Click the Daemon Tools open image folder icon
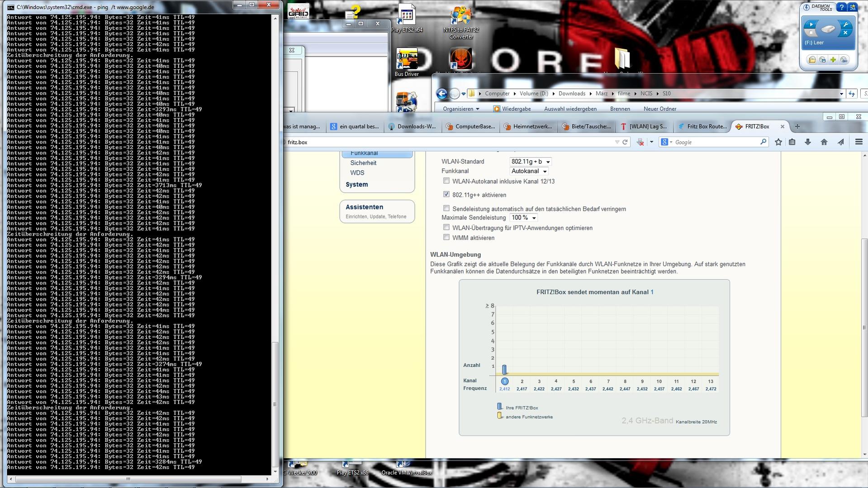This screenshot has width=868, height=488. tap(812, 60)
